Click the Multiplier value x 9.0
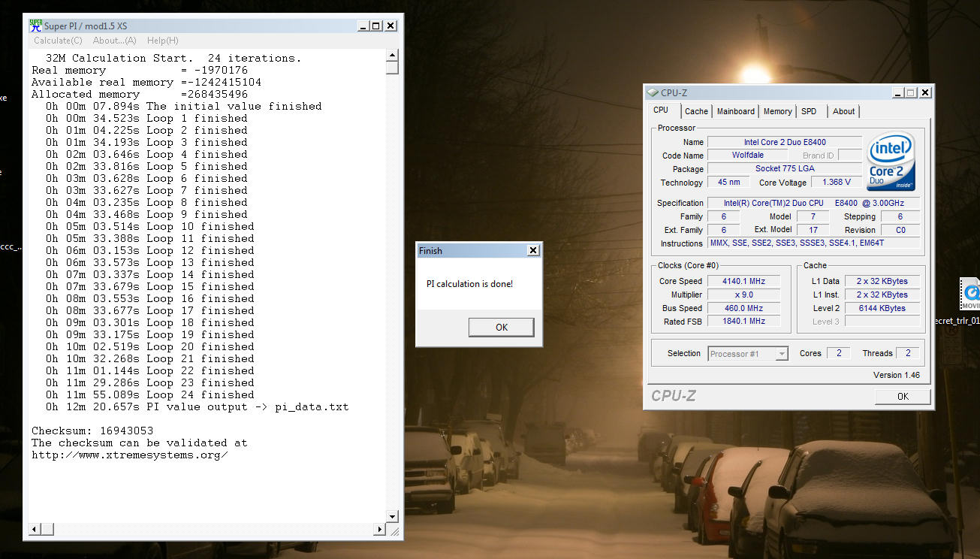 coord(743,295)
